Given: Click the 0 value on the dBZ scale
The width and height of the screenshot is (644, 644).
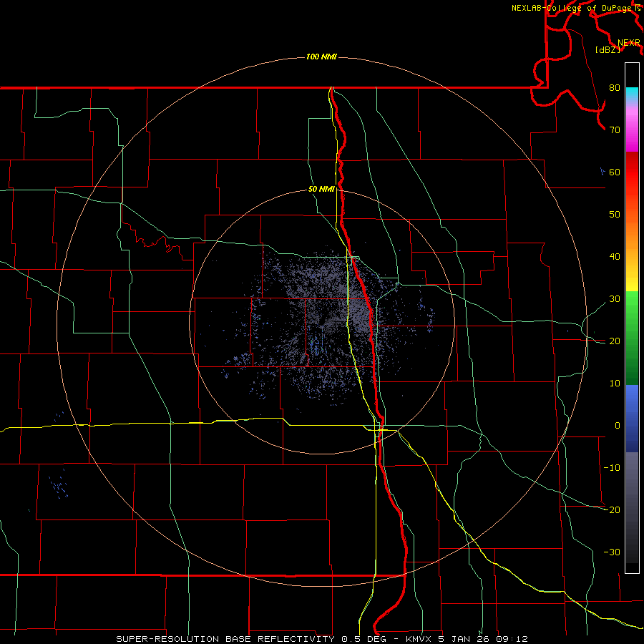Looking at the screenshot, I should 617,426.
